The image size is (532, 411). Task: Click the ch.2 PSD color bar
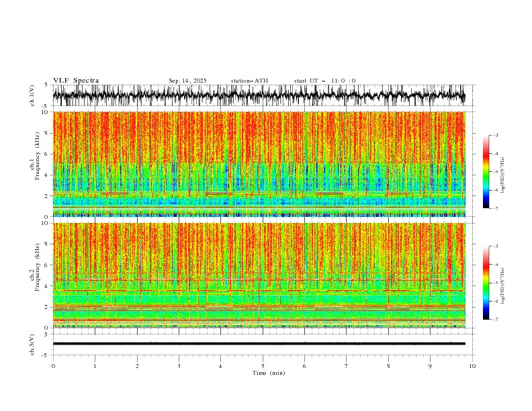486,283
